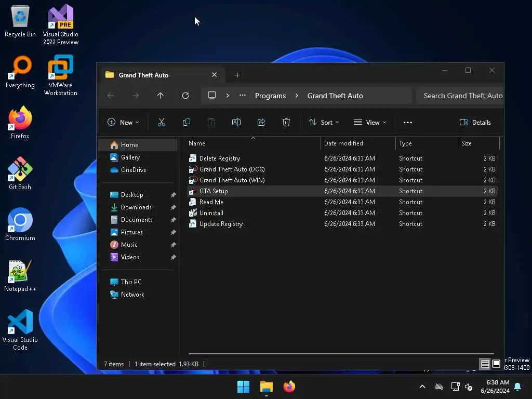Open Downloads in navigation pane
Screen dimensions: 532x399
[137, 207]
